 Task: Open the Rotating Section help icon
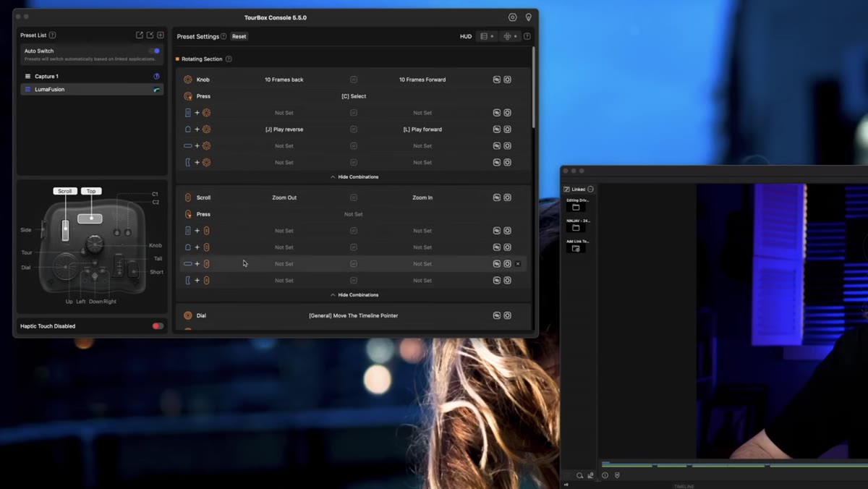229,59
